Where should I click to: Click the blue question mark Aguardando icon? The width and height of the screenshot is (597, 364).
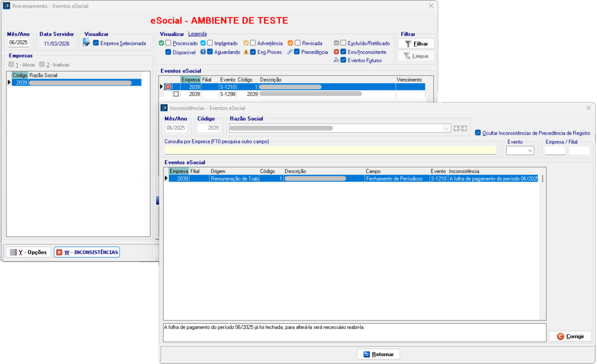[203, 52]
